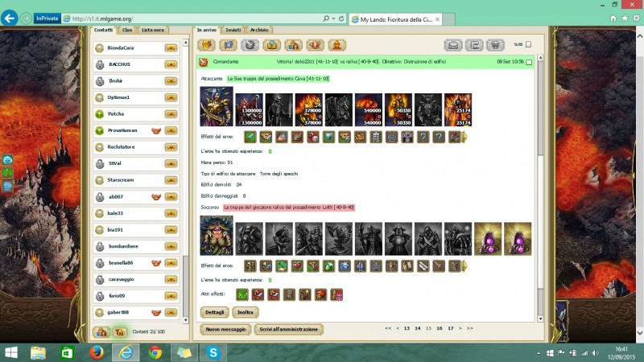Viewport: 644px width, 362px height.
Task: Click the red heart hero effect icon
Action: (x=297, y=265)
